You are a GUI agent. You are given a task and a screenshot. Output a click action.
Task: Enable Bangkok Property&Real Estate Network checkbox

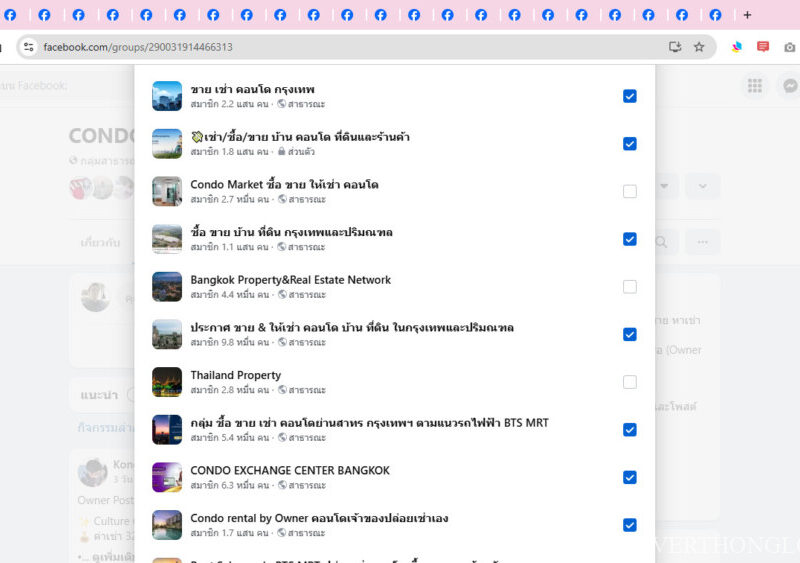point(629,287)
